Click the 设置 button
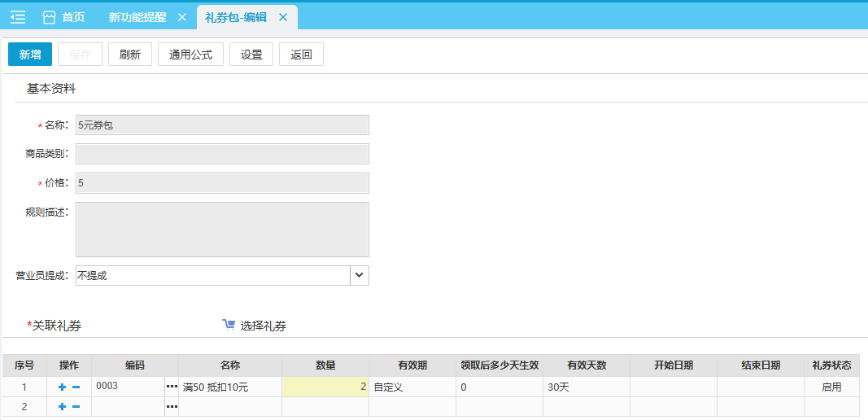 (251, 55)
